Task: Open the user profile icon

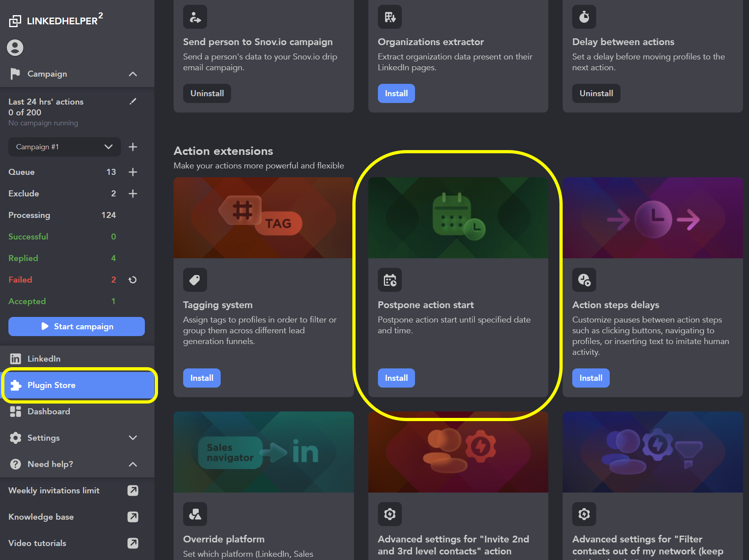Action: point(15,48)
